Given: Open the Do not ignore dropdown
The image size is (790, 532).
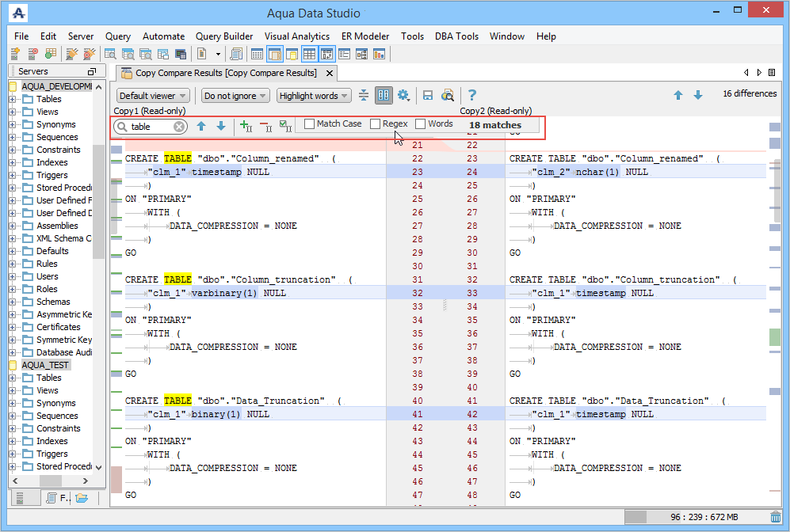Looking at the screenshot, I should pyautogui.click(x=235, y=96).
